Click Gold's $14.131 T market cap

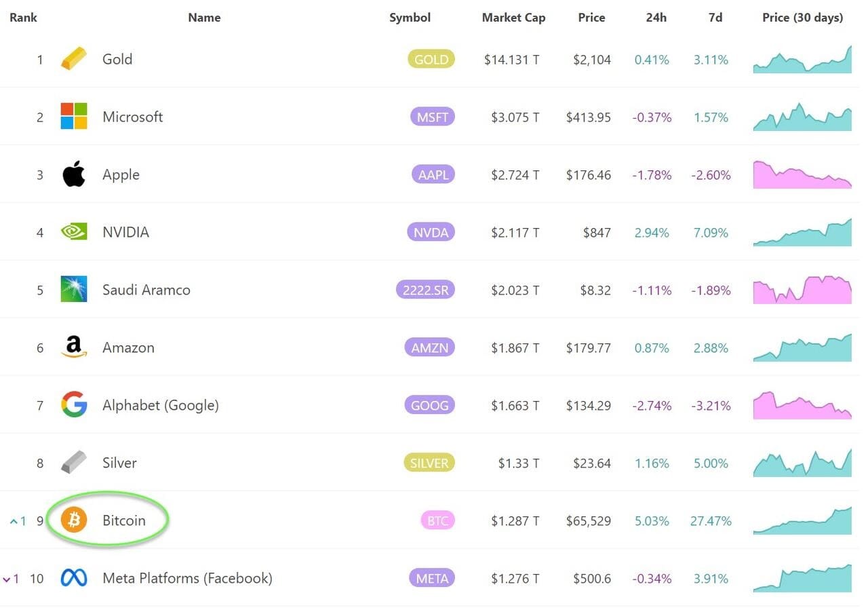512,60
